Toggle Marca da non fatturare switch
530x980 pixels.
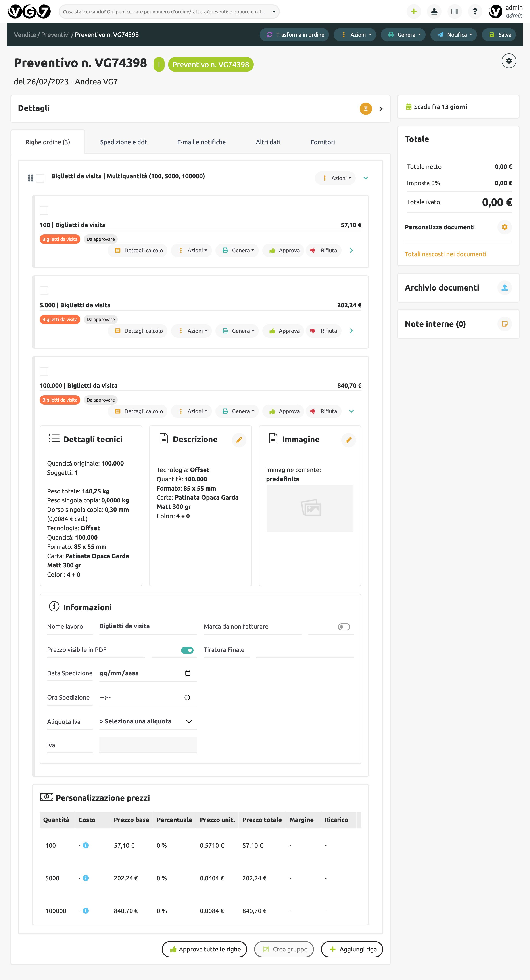(344, 627)
